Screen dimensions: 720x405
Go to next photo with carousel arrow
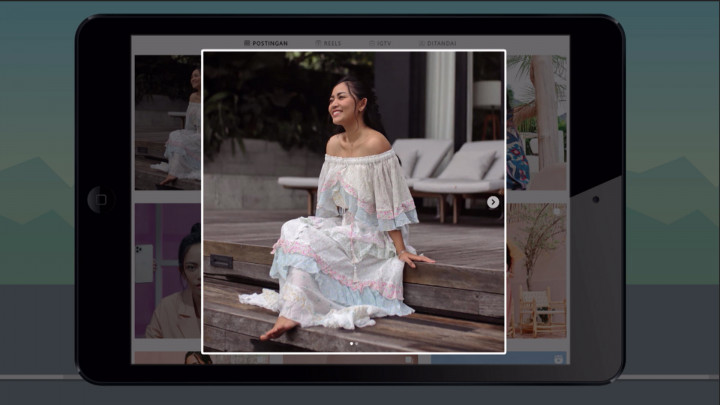tap(493, 202)
